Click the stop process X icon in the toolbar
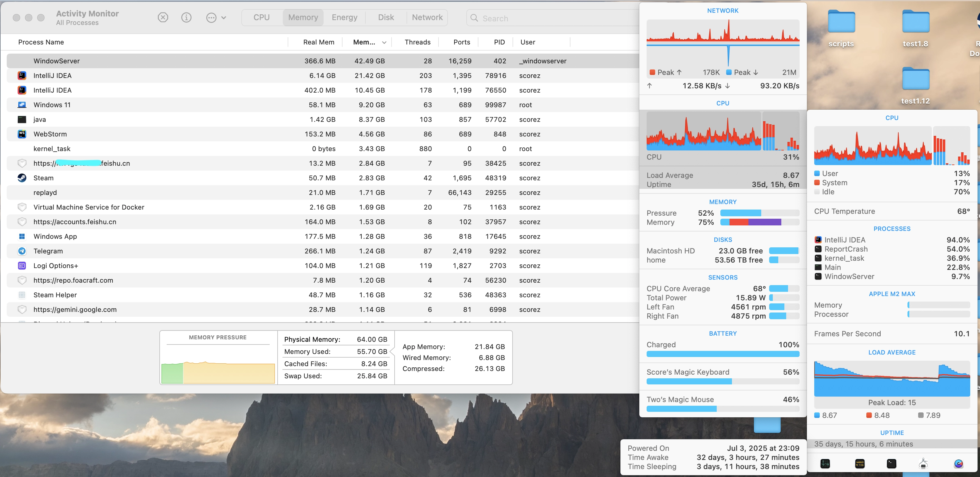The image size is (980, 477). (163, 17)
